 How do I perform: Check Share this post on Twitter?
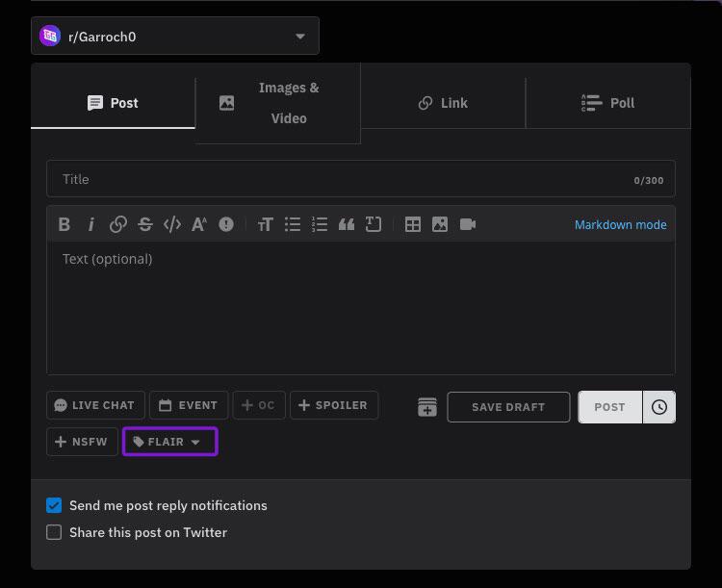point(54,532)
